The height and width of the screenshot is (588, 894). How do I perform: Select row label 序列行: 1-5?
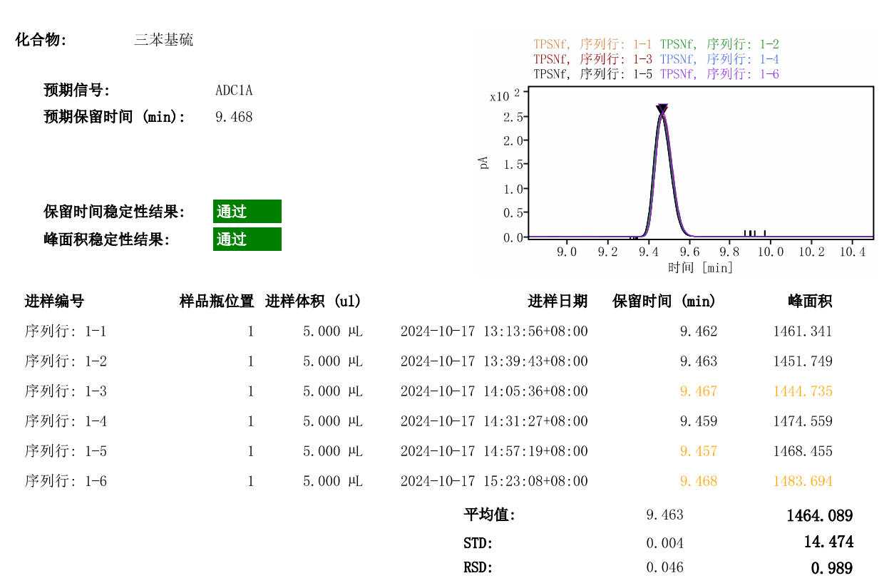tap(66, 451)
